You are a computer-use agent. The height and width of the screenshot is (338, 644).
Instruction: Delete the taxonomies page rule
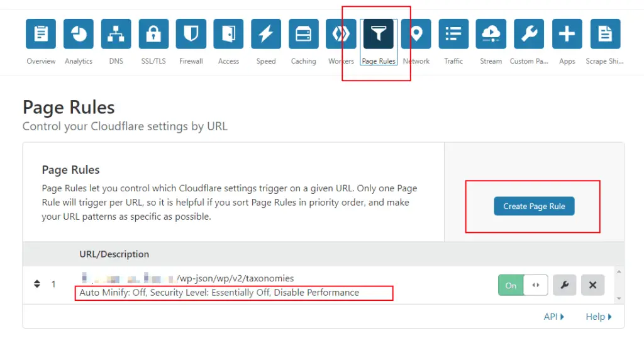(592, 285)
